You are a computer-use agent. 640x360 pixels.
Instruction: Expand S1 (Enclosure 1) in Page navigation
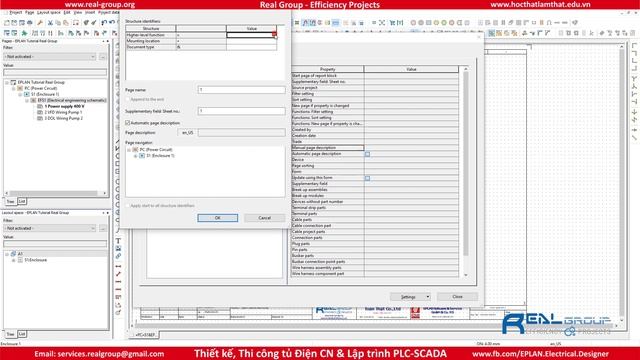pyautogui.click(x=136, y=156)
